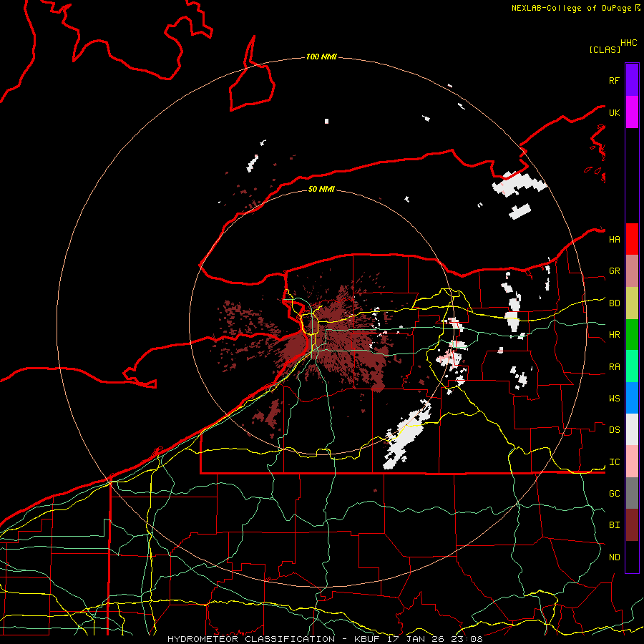Select the yellow BD big drops swatch
Image resolution: width=644 pixels, height=644 pixels.
point(632,303)
